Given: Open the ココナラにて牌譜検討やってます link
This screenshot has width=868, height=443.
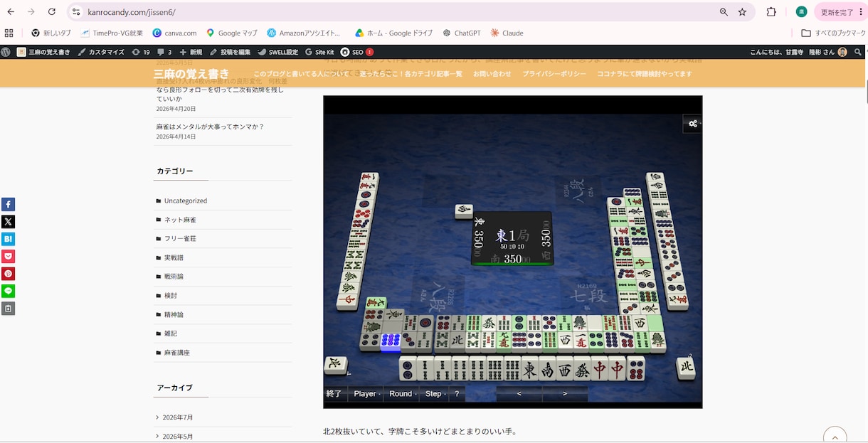Looking at the screenshot, I should (x=645, y=74).
